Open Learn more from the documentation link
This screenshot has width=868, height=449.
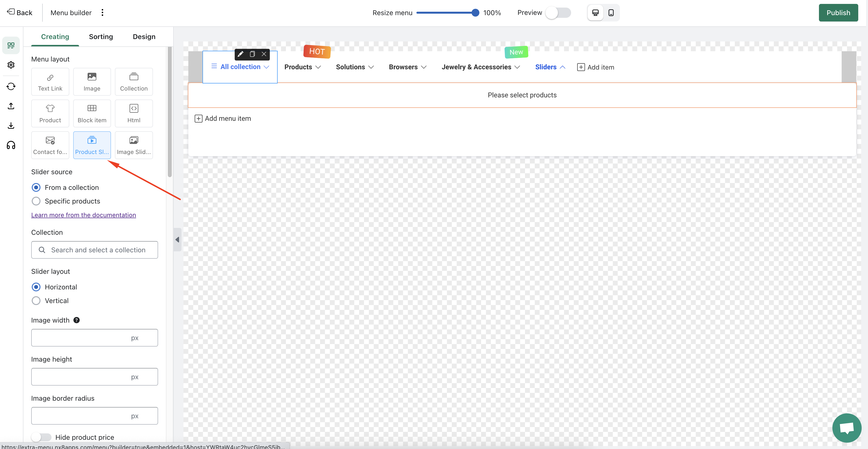click(84, 215)
